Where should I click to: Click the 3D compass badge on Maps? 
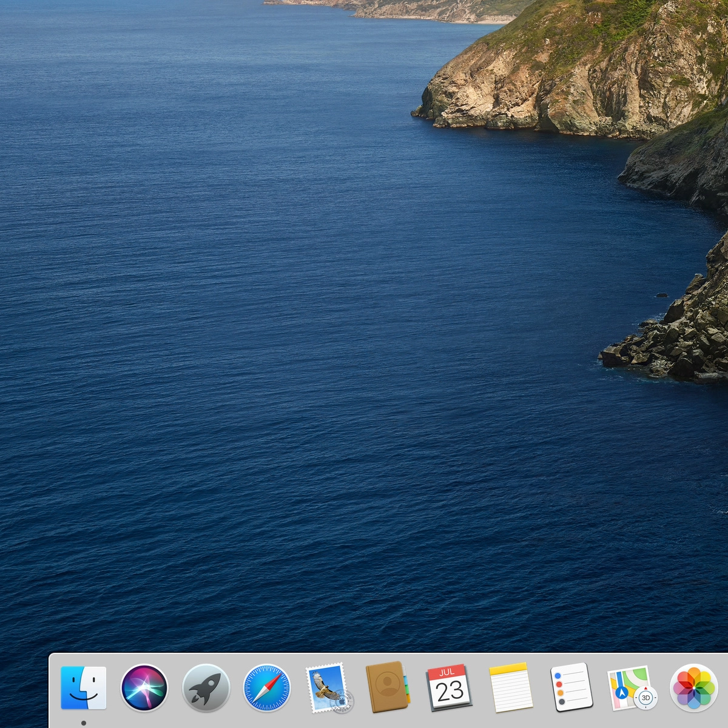pos(645,698)
